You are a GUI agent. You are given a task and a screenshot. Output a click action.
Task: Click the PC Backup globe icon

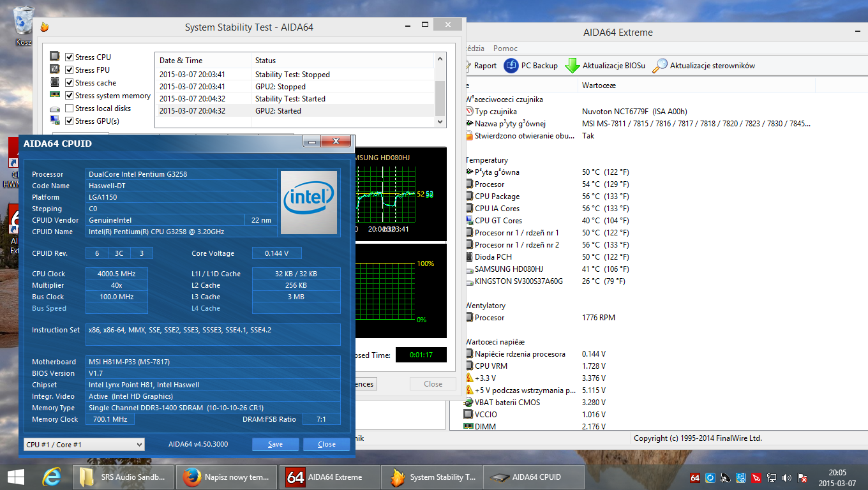coord(511,66)
